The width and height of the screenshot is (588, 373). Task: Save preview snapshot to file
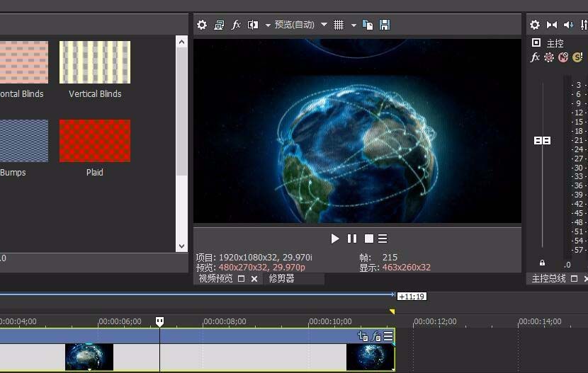[x=385, y=25]
